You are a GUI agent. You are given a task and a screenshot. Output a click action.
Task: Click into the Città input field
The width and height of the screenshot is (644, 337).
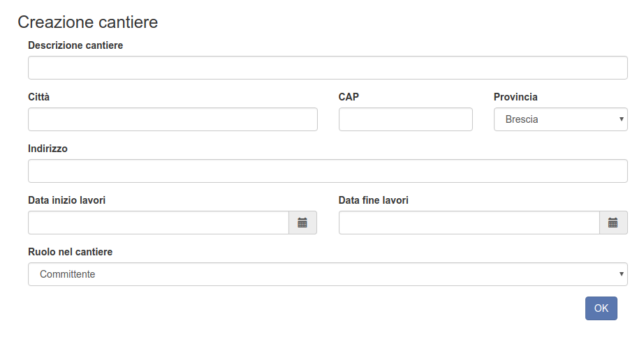[x=173, y=119]
